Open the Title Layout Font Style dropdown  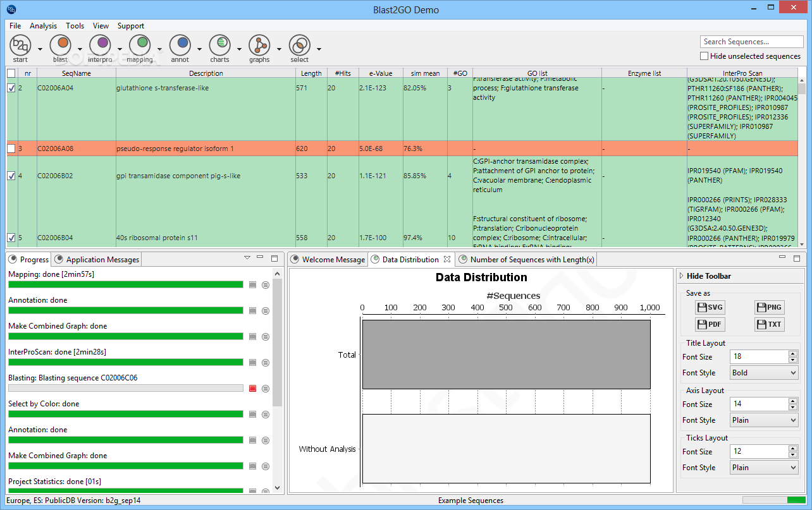pos(764,373)
